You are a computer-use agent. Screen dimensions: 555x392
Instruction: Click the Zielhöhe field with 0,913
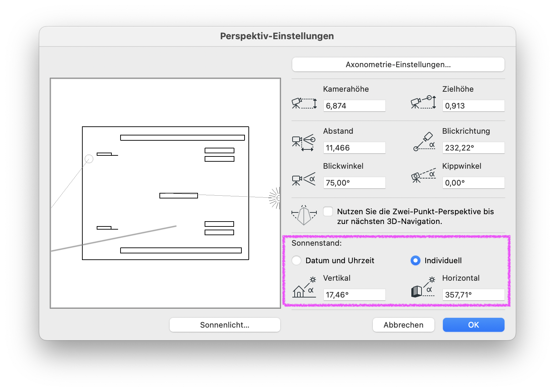(473, 106)
